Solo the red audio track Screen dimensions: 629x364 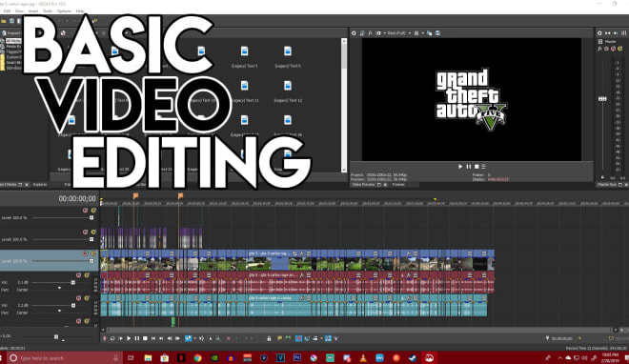pyautogui.click(x=87, y=275)
